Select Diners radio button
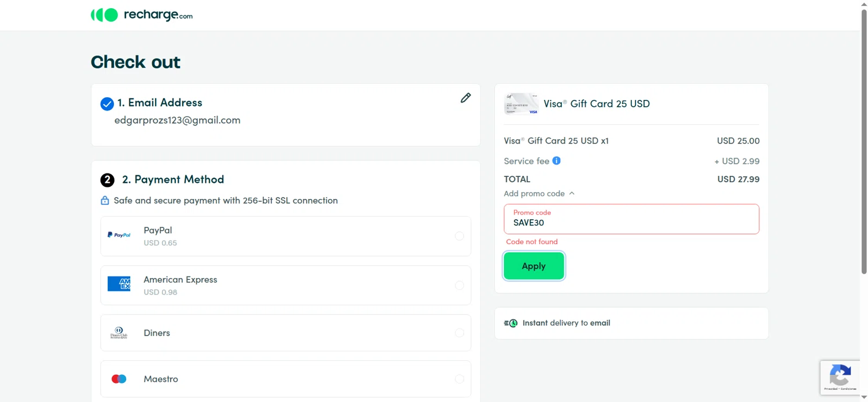868x402 pixels. click(x=459, y=333)
